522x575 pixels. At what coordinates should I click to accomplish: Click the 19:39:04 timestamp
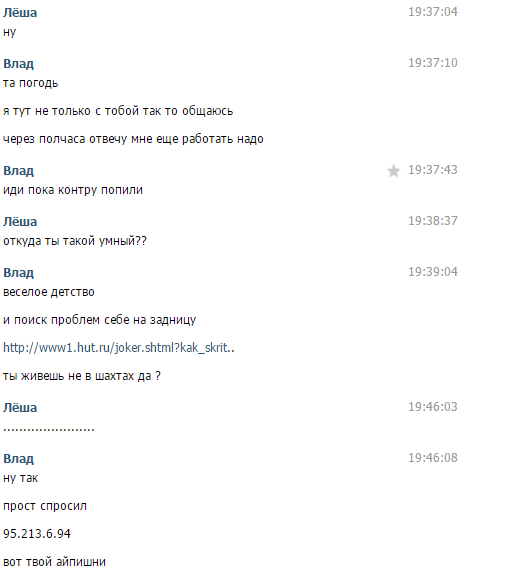coord(433,272)
